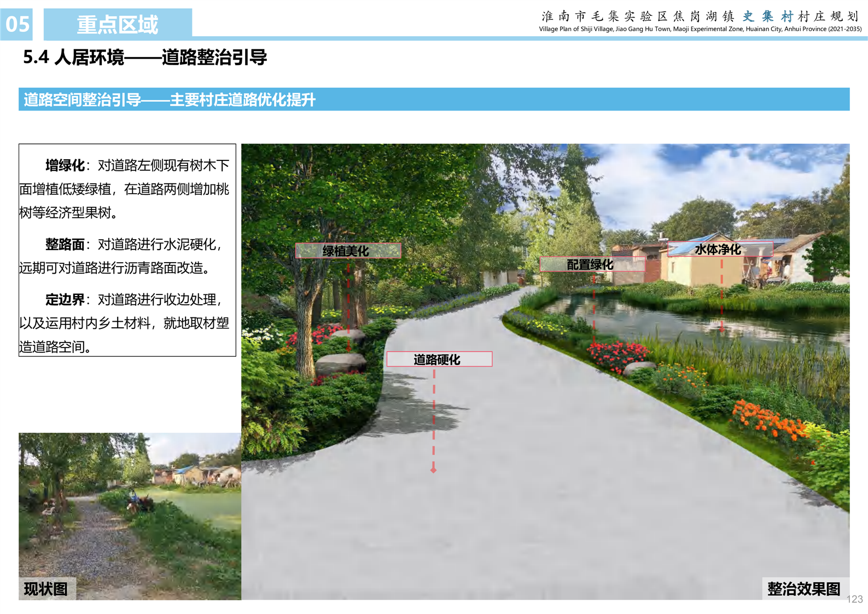Click the bold term "增绿化"
This screenshot has height=614, width=868.
click(x=65, y=165)
